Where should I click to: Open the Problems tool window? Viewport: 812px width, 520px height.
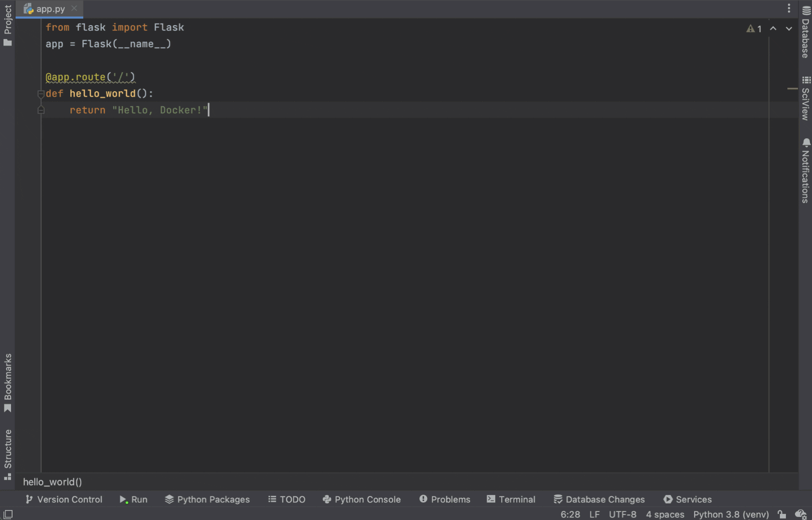pos(444,499)
